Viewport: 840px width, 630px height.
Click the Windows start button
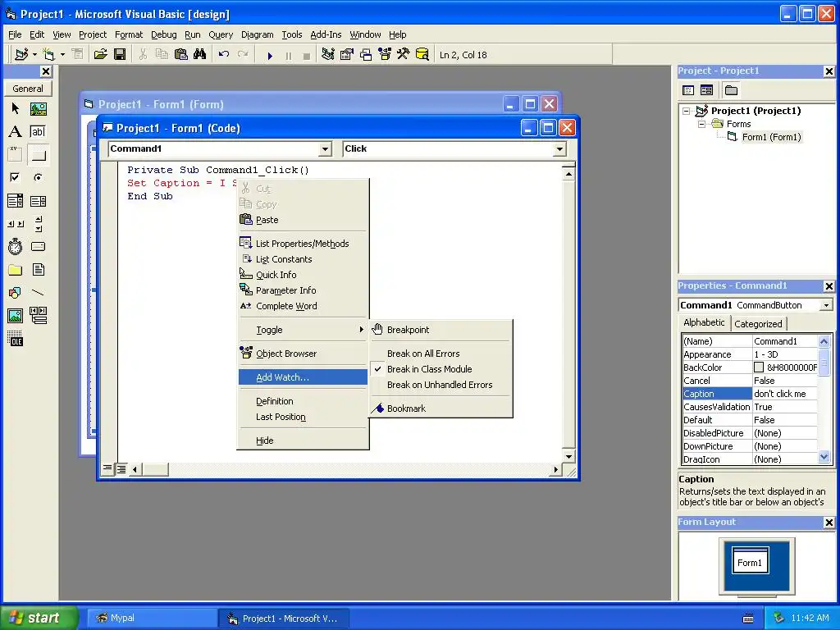coord(39,618)
